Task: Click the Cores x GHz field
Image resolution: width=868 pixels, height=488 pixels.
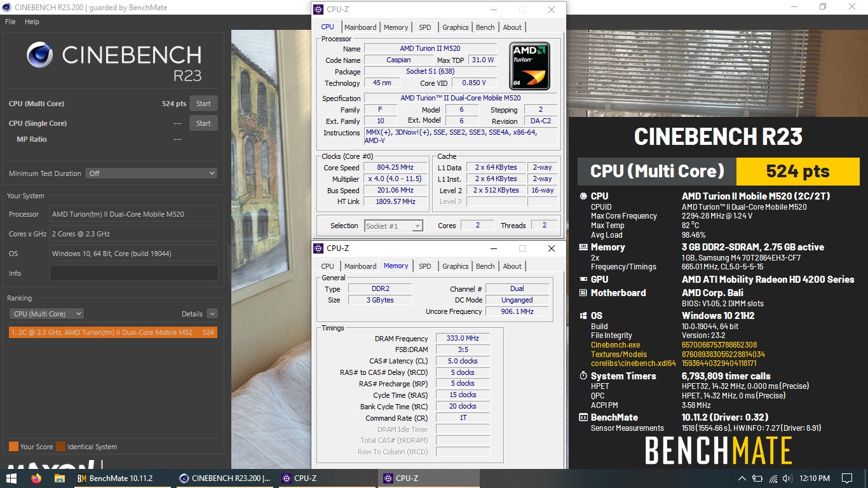Action: [133, 233]
